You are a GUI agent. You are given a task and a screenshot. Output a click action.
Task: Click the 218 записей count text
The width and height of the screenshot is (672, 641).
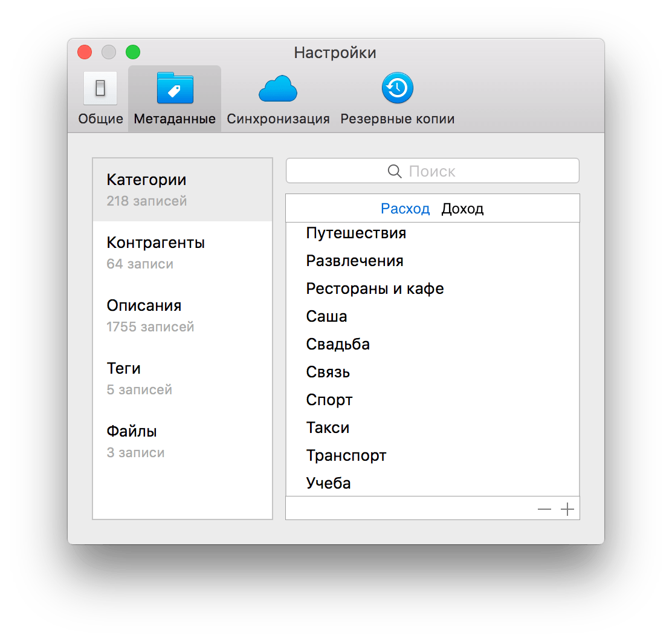point(147,201)
